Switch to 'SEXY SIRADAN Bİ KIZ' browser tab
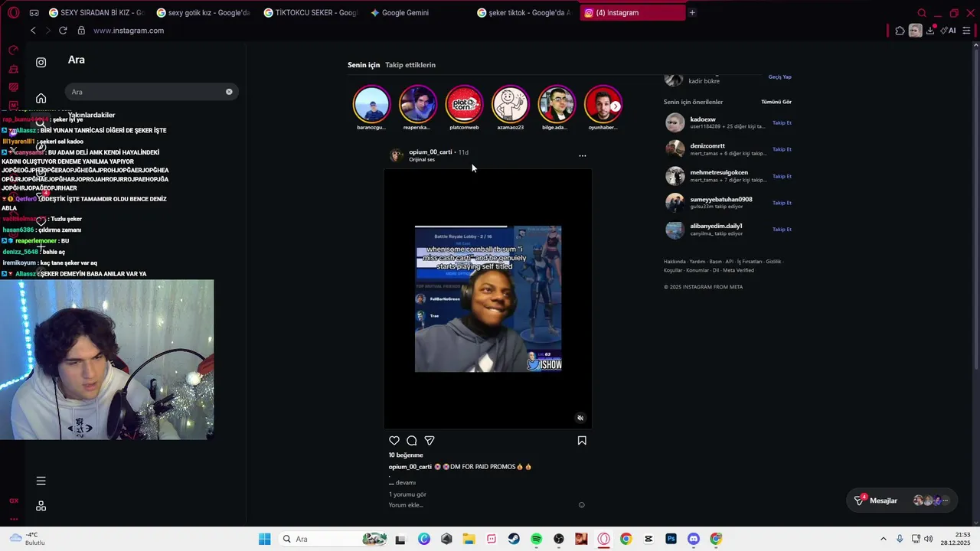 95,13
